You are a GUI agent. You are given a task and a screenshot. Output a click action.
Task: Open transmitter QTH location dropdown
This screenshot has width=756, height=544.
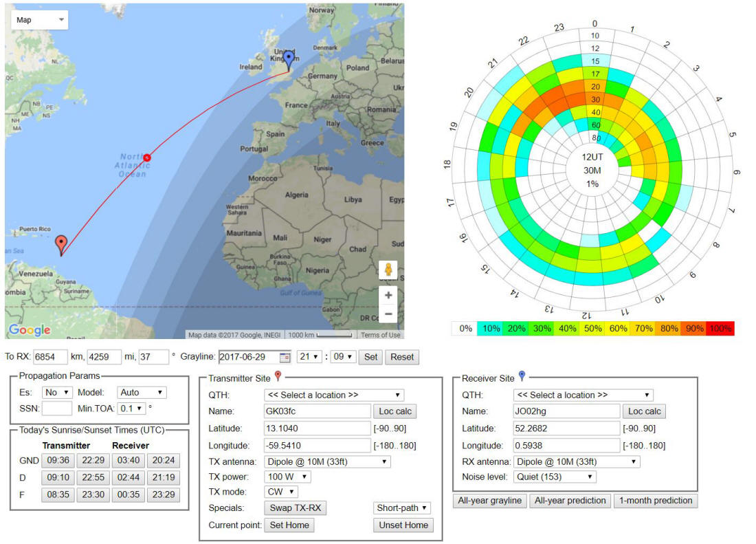pyautogui.click(x=334, y=395)
